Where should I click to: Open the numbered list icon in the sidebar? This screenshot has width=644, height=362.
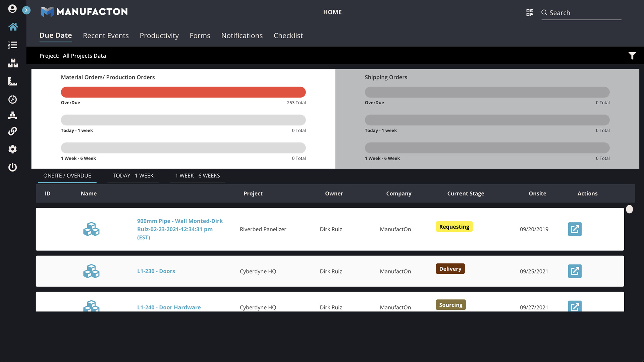13,45
